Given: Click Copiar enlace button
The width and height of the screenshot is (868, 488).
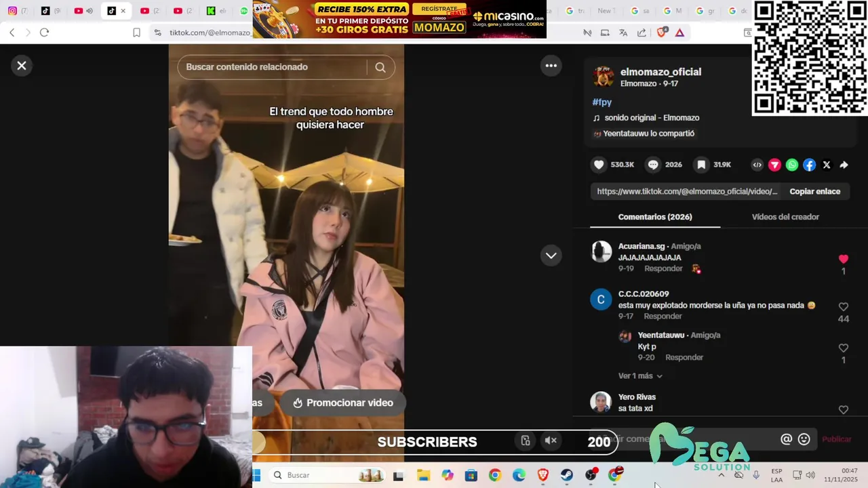Looking at the screenshot, I should tap(814, 192).
